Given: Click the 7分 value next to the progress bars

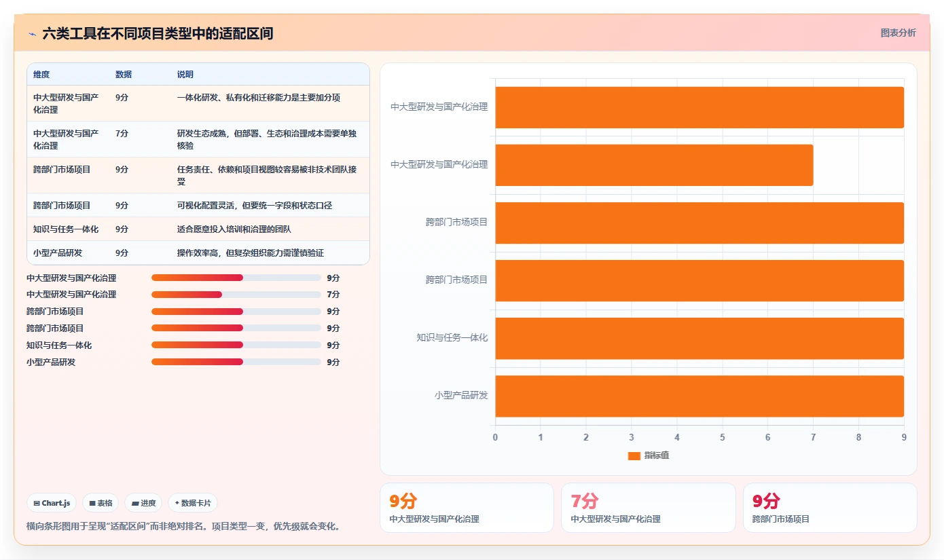Looking at the screenshot, I should click(x=333, y=295).
